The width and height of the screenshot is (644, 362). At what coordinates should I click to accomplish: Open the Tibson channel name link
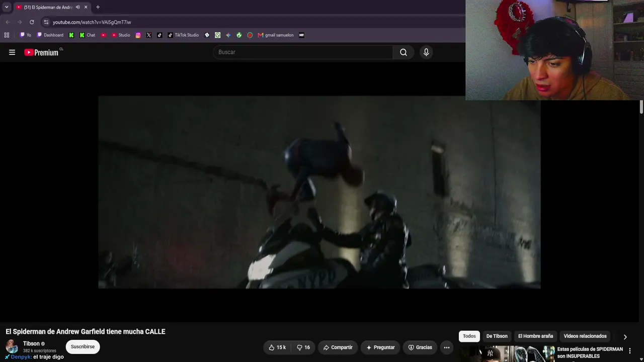(31, 344)
